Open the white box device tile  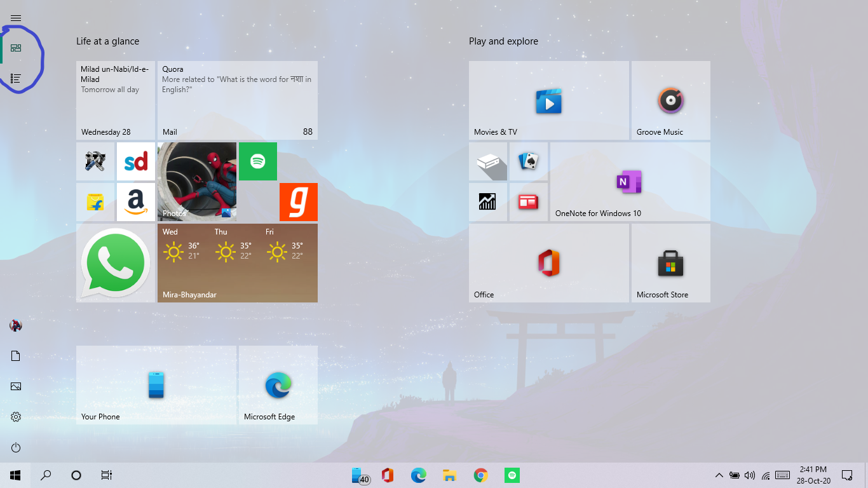coord(488,161)
